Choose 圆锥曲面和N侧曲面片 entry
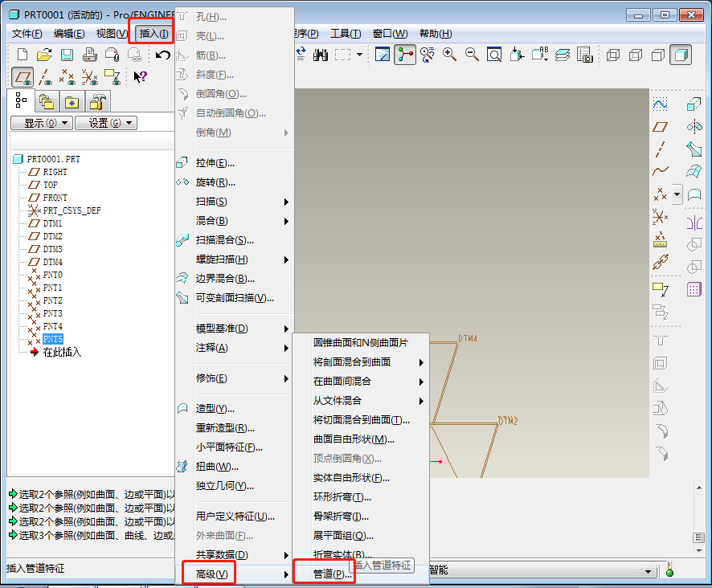Viewport: 712px width, 588px height. click(x=362, y=343)
